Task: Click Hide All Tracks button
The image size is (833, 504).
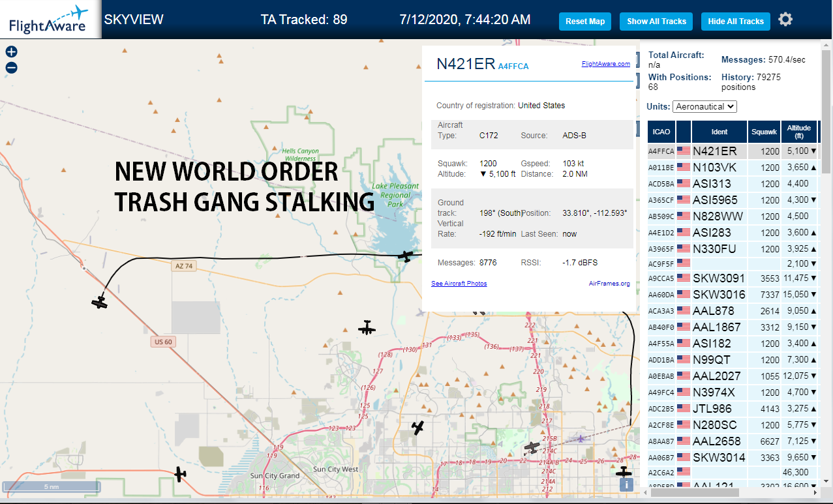Action: click(736, 22)
